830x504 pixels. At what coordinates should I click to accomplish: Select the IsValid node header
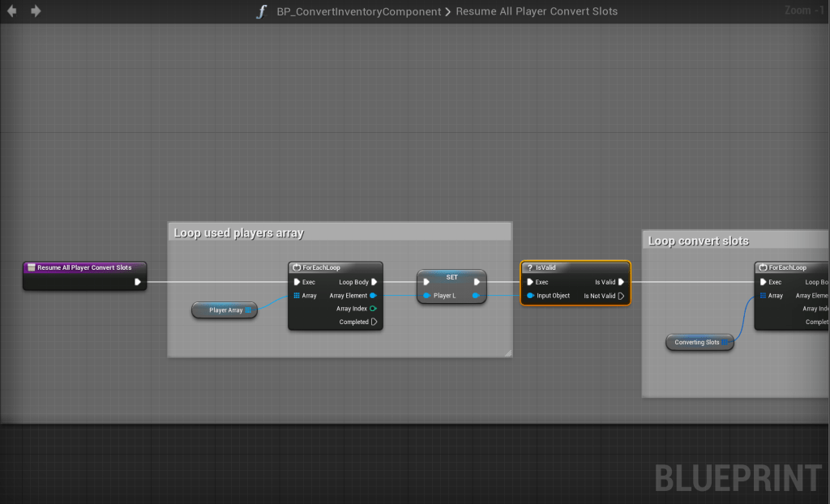point(575,267)
